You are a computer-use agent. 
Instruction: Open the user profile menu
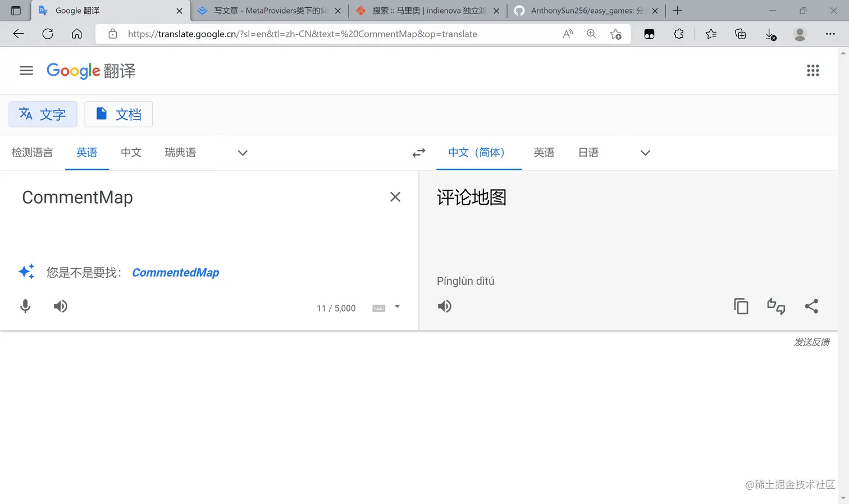[x=800, y=34]
